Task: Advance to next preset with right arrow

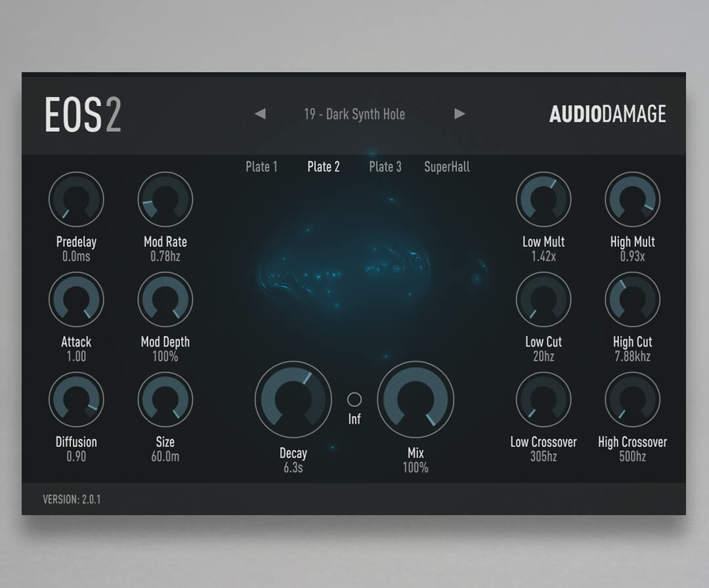Action: pos(460,114)
